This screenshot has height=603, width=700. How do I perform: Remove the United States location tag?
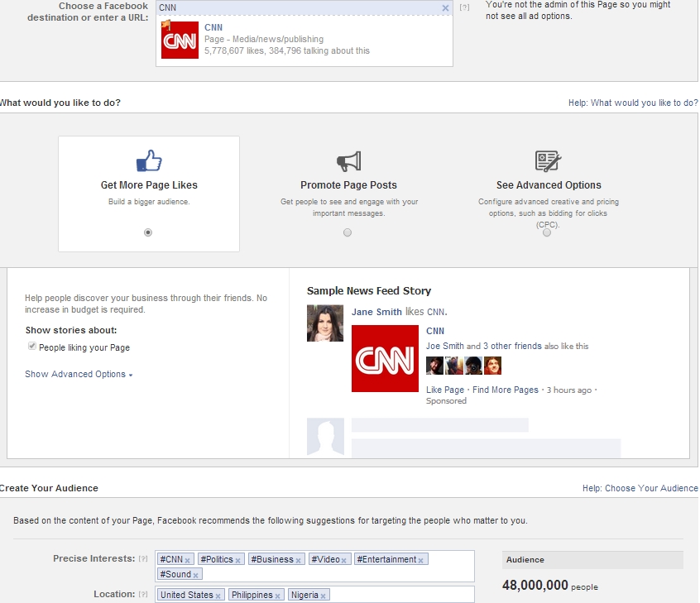(218, 596)
